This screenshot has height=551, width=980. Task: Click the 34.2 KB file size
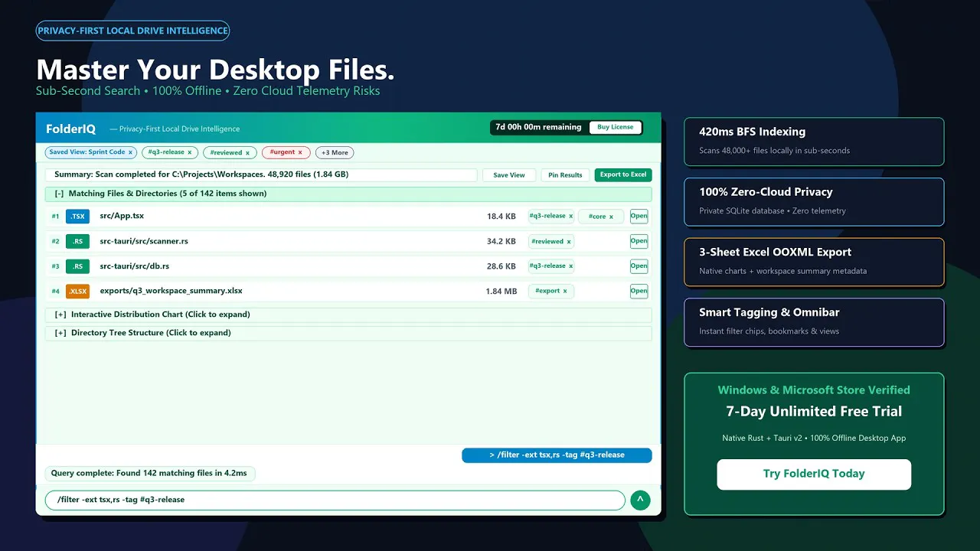pos(501,242)
